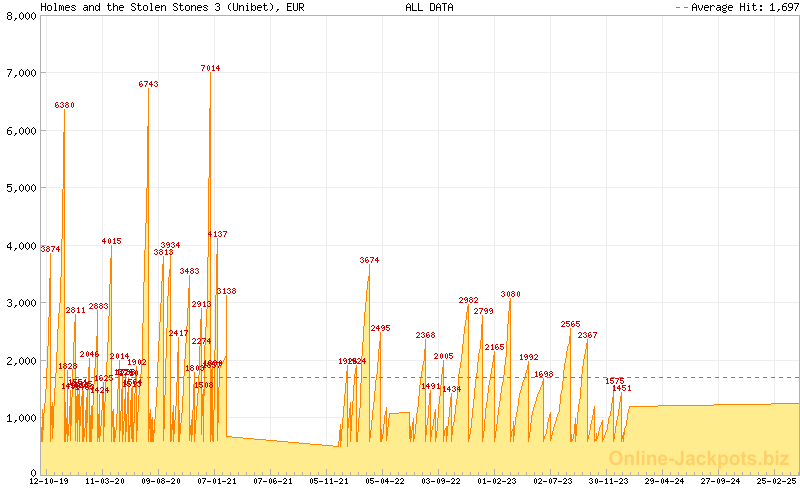Screen dimensions: 800x490
Task: Click the y-axis label 5,000
Action: pos(21,188)
